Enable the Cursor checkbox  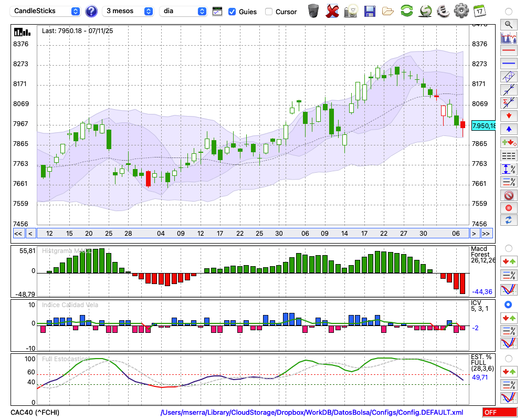point(269,12)
